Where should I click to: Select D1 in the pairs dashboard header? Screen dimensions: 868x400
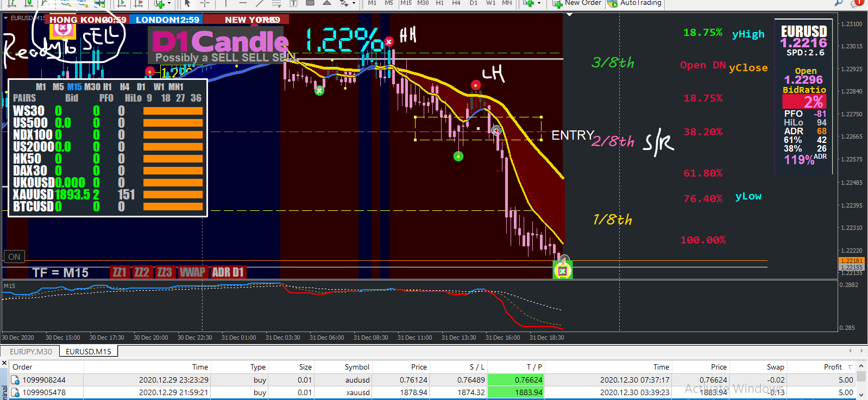coord(141,87)
